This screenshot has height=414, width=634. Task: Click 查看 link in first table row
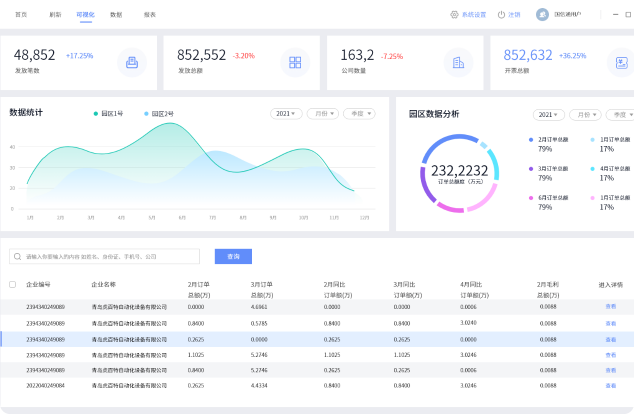click(x=610, y=307)
